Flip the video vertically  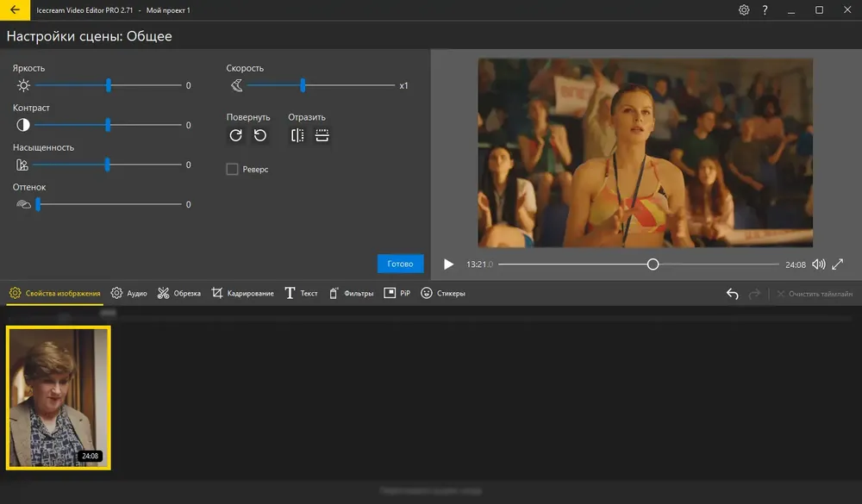322,135
